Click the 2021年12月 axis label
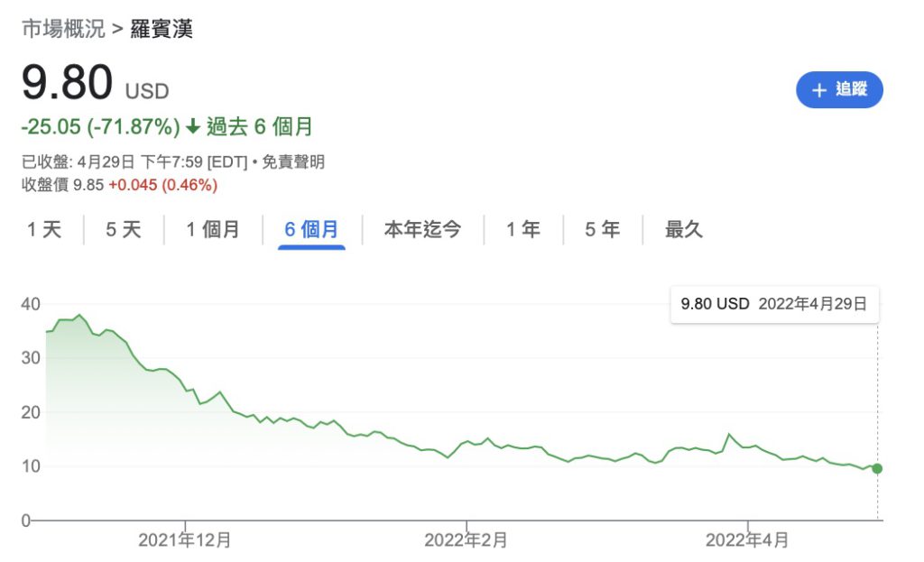The width and height of the screenshot is (924, 562). 185,540
